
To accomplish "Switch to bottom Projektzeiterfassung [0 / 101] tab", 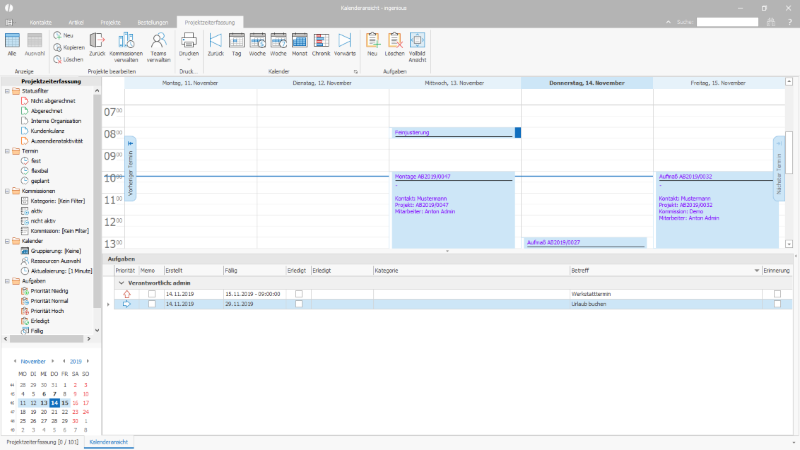I will (42, 442).
